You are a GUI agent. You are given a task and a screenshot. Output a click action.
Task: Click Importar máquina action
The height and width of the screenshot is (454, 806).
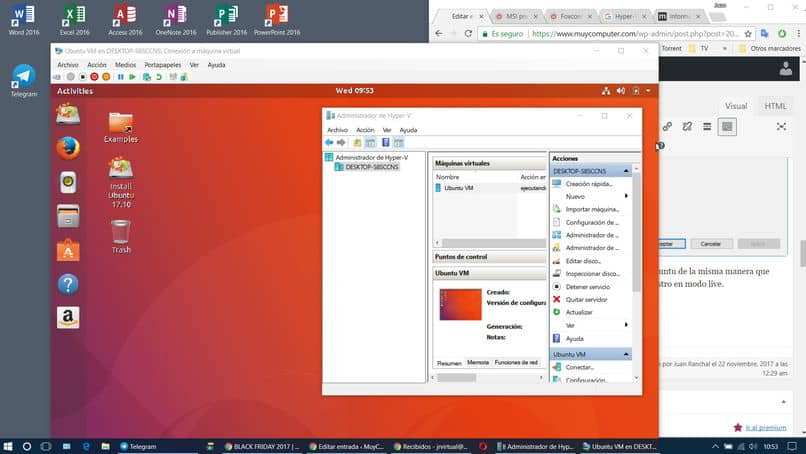pyautogui.click(x=592, y=209)
